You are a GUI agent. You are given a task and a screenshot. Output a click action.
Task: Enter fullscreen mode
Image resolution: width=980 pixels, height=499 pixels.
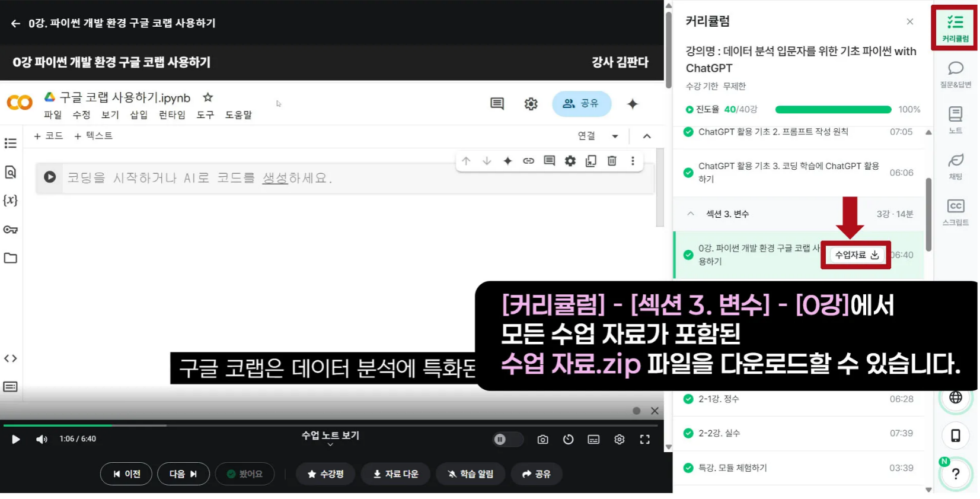click(644, 440)
